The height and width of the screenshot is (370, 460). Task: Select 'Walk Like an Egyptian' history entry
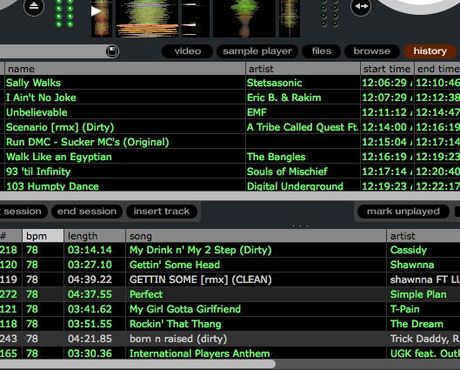coord(59,157)
